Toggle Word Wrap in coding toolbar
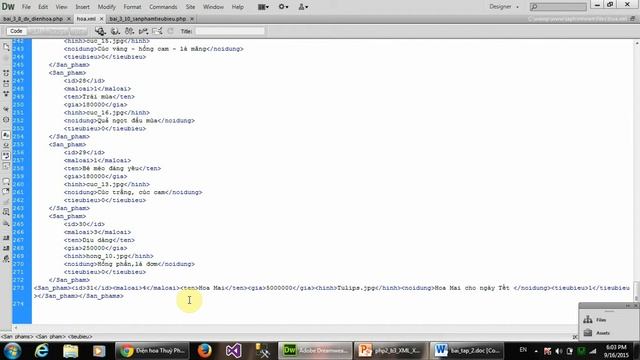This screenshot has width=640, height=360. point(6,156)
